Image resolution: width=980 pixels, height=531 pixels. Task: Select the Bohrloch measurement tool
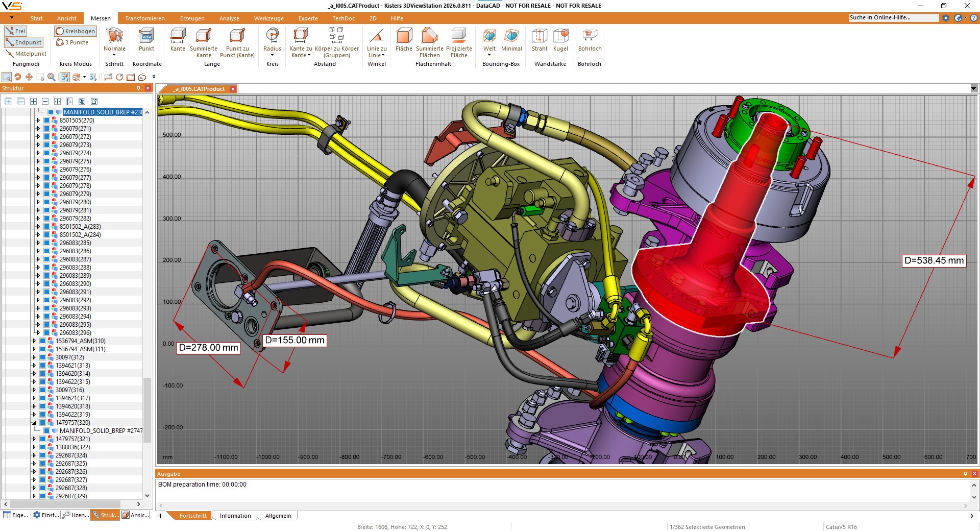coord(590,41)
